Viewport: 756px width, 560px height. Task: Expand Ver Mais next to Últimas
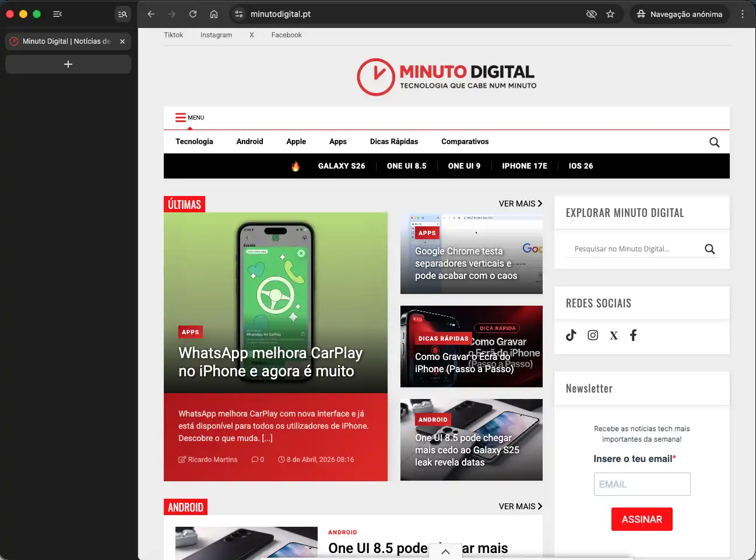tap(520, 204)
